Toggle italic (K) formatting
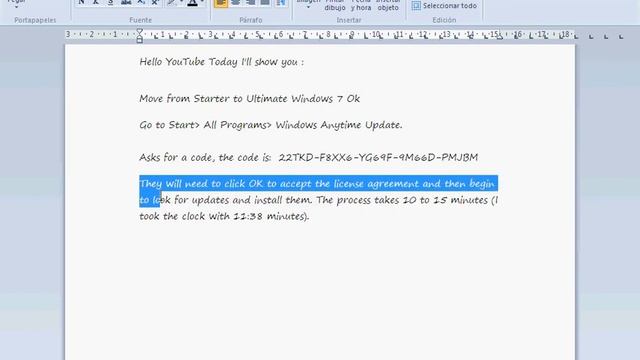This screenshot has height=360, width=640. click(96, 2)
